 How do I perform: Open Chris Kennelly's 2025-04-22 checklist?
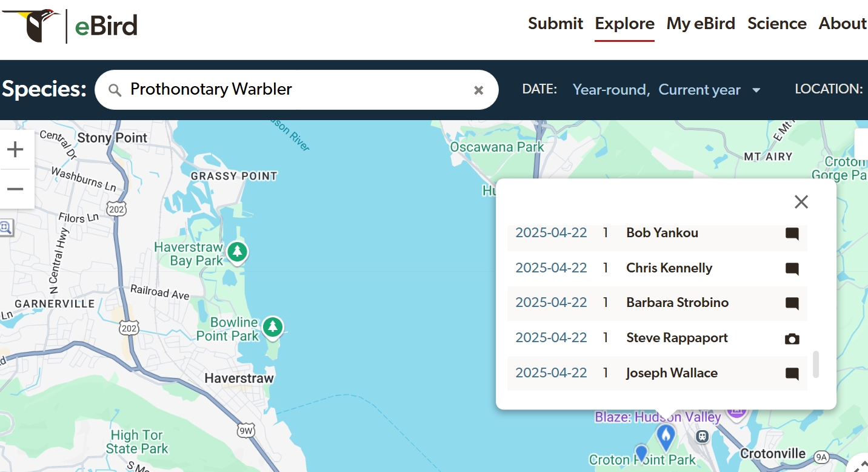pyautogui.click(x=551, y=268)
